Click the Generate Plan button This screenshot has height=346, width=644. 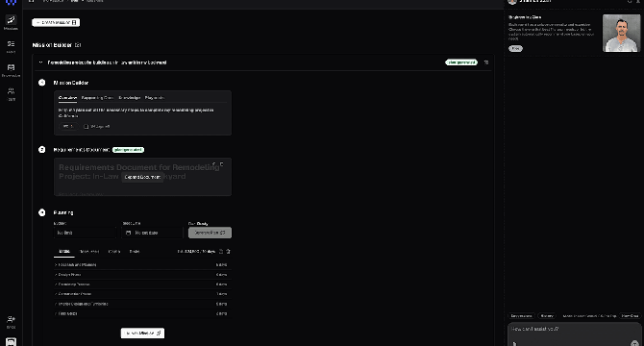210,233
